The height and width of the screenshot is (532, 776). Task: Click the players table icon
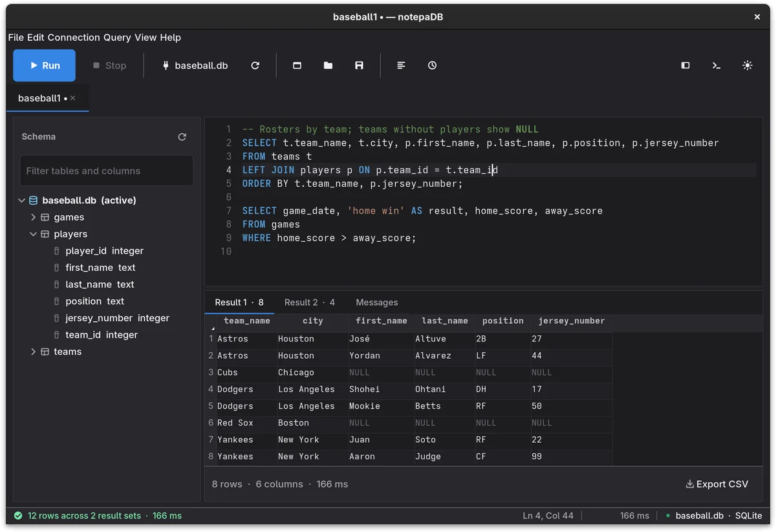[45, 234]
